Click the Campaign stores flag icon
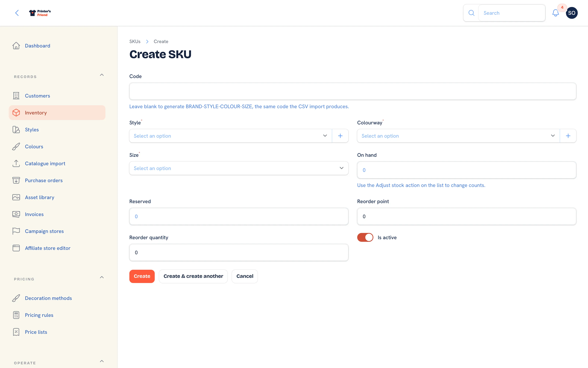 tap(16, 231)
